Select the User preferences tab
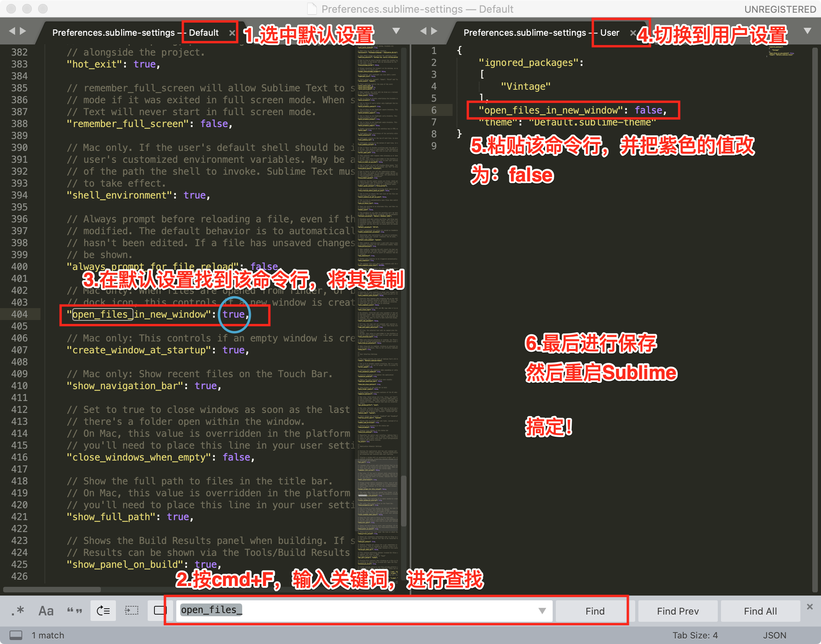The height and width of the screenshot is (644, 821). pyautogui.click(x=541, y=33)
